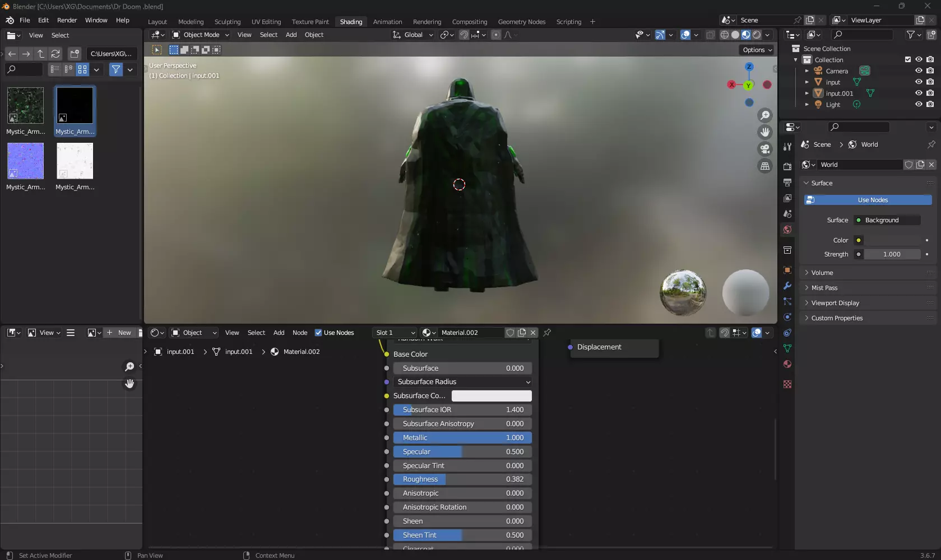Open the File menu
Image resolution: width=941 pixels, height=560 pixels.
coord(25,20)
